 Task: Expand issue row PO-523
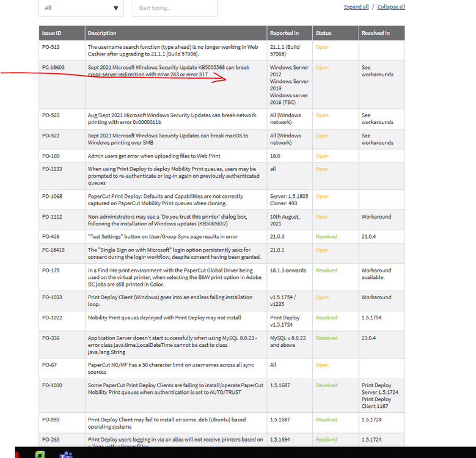point(222,119)
